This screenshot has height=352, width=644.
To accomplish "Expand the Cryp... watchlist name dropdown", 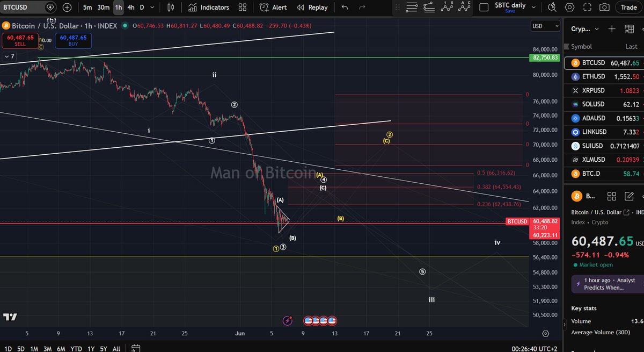I will pos(584,29).
